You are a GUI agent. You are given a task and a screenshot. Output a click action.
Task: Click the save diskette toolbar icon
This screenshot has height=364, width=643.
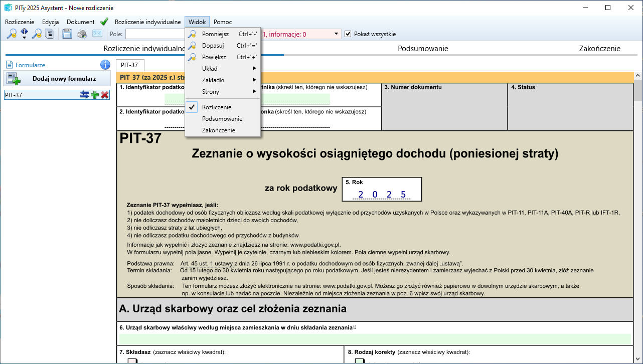point(67,34)
